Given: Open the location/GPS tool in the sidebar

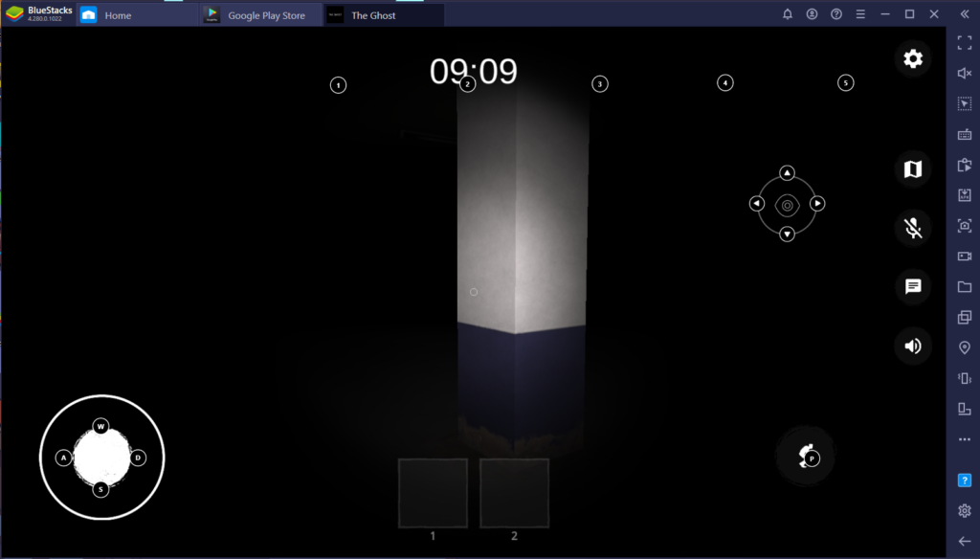Looking at the screenshot, I should (x=965, y=348).
